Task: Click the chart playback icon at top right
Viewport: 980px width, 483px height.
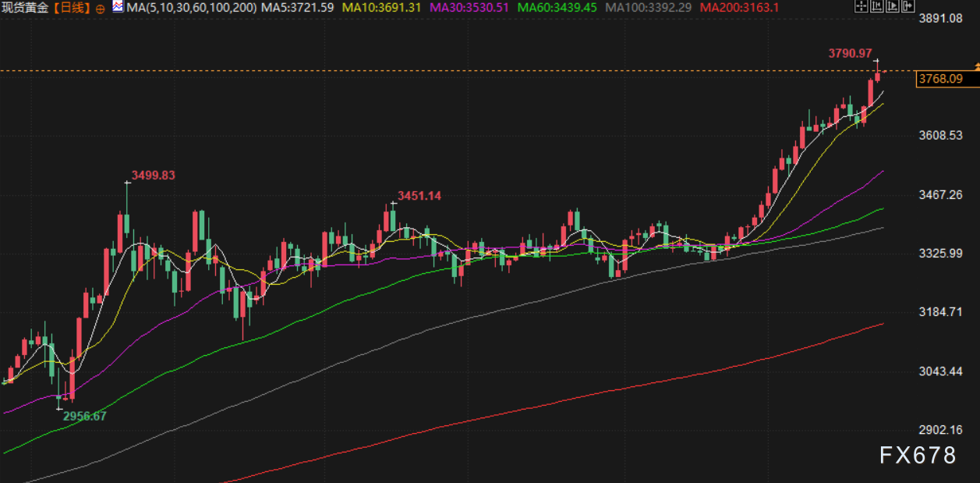Action: [892, 7]
